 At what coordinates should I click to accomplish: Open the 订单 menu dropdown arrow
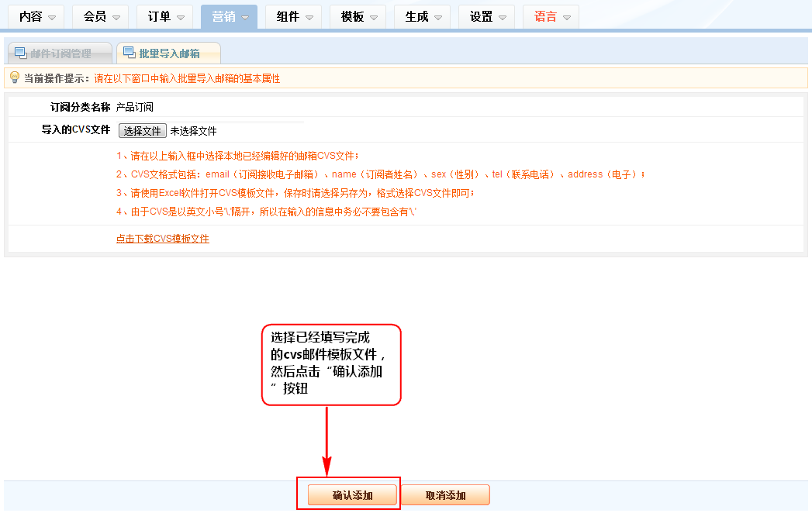tap(180, 18)
